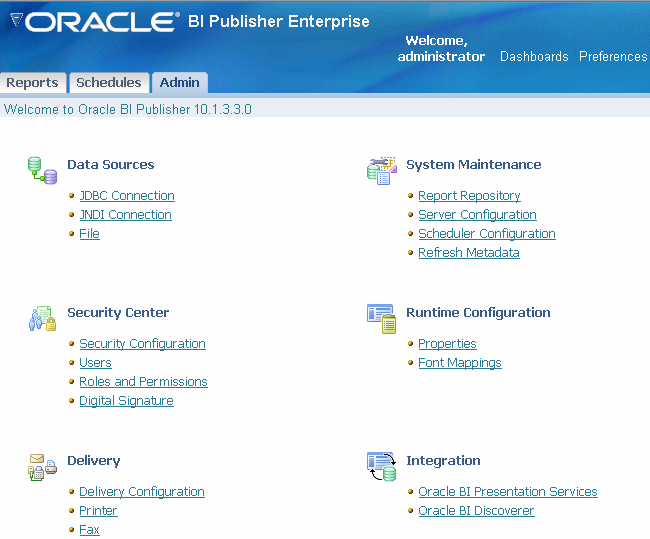Click the Refresh Metadata link
This screenshot has width=650, height=539.
point(468,253)
